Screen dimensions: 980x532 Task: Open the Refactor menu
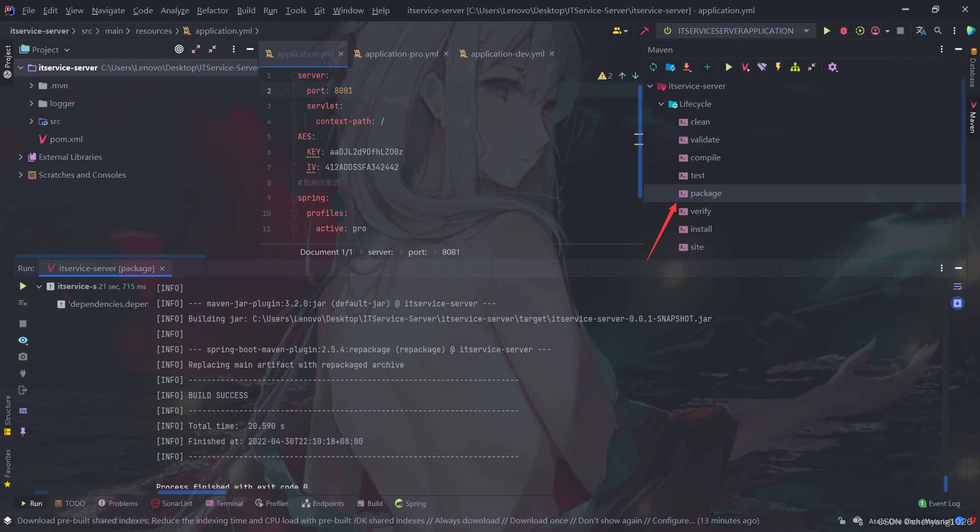tap(212, 10)
